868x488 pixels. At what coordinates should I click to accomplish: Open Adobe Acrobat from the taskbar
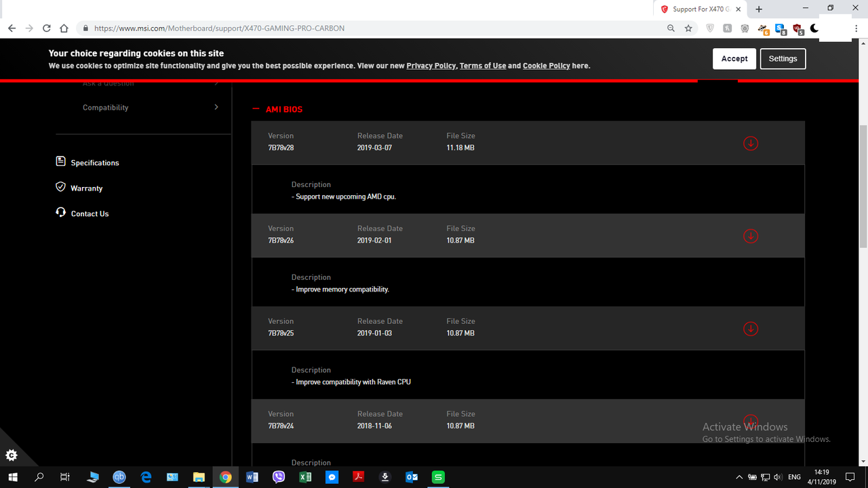pos(358,477)
